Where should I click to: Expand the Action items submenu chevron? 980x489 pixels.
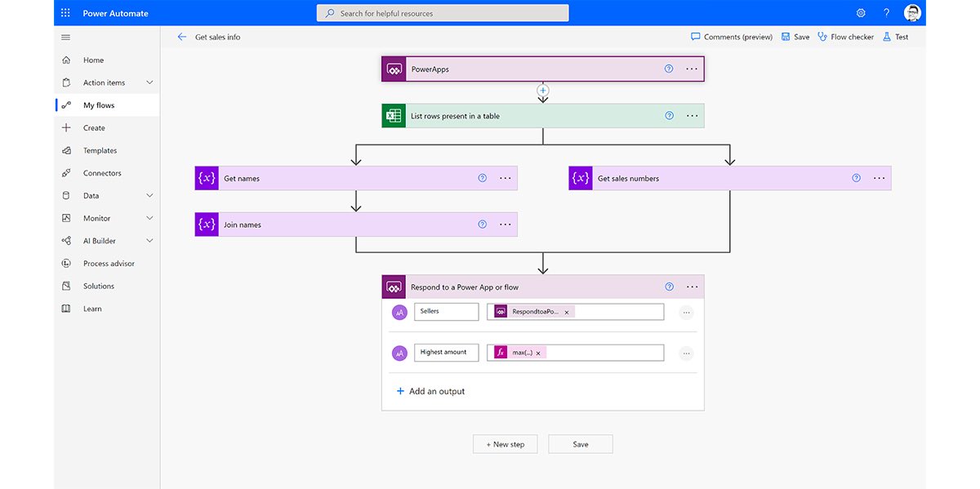[x=149, y=82]
